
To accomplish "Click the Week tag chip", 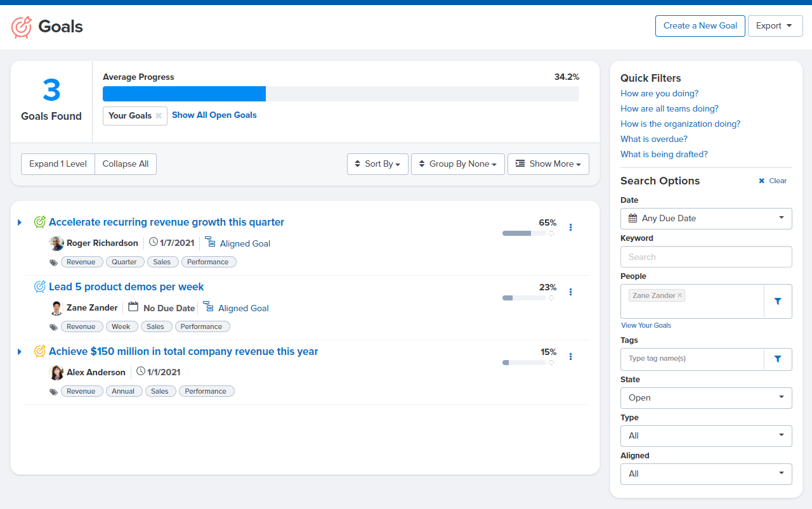I will tap(121, 327).
